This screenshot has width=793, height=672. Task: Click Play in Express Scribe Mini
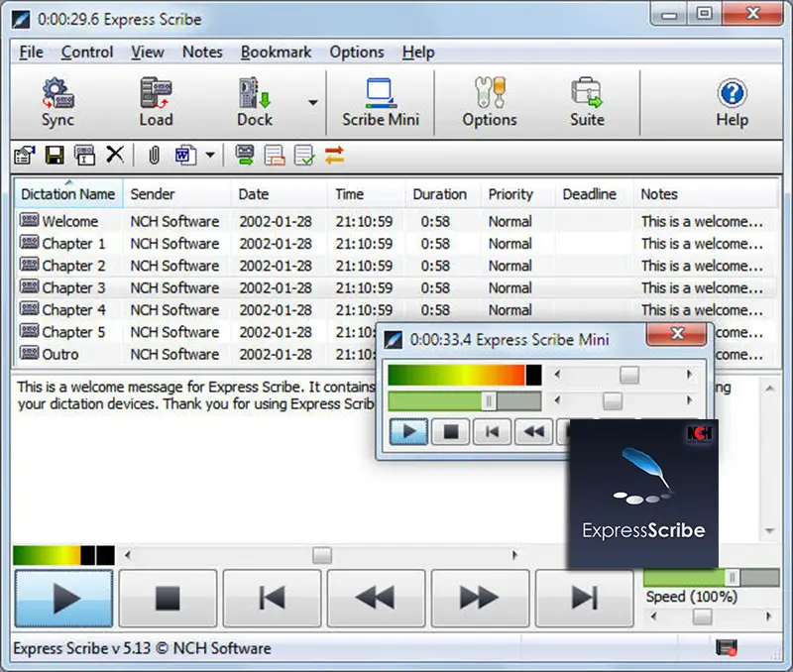tap(408, 432)
